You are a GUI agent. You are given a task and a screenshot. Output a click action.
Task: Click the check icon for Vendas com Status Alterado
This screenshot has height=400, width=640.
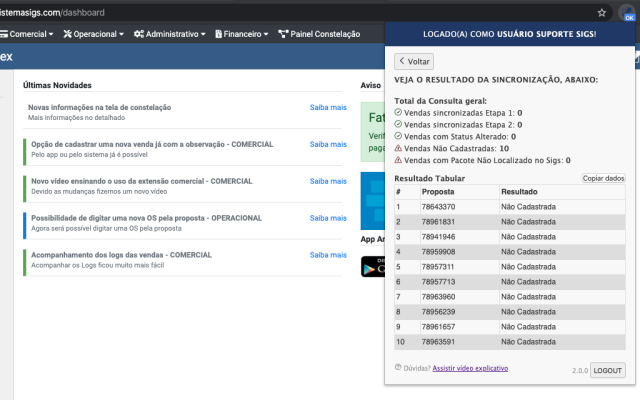[398, 136]
